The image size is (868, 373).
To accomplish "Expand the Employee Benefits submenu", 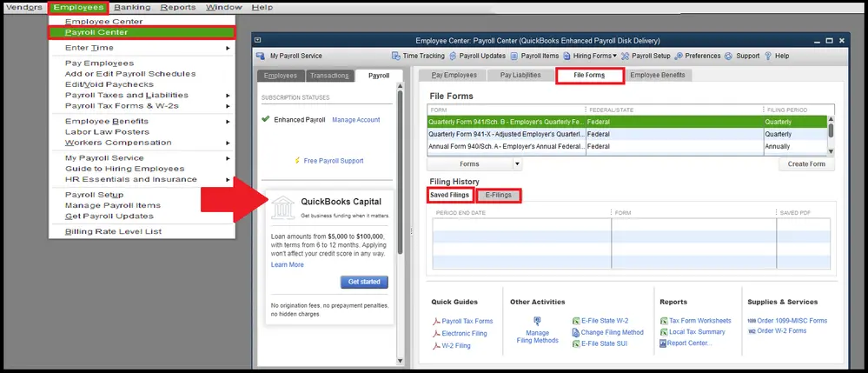I will [228, 122].
